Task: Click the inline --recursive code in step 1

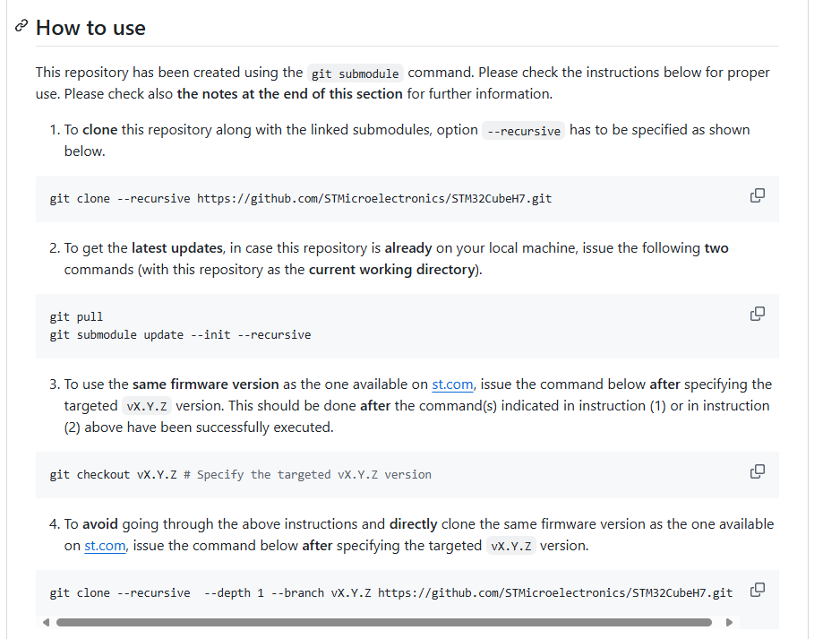Action: [x=523, y=131]
